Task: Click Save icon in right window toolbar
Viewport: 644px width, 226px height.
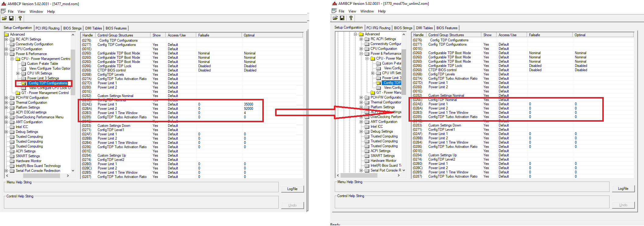Action: [x=342, y=18]
